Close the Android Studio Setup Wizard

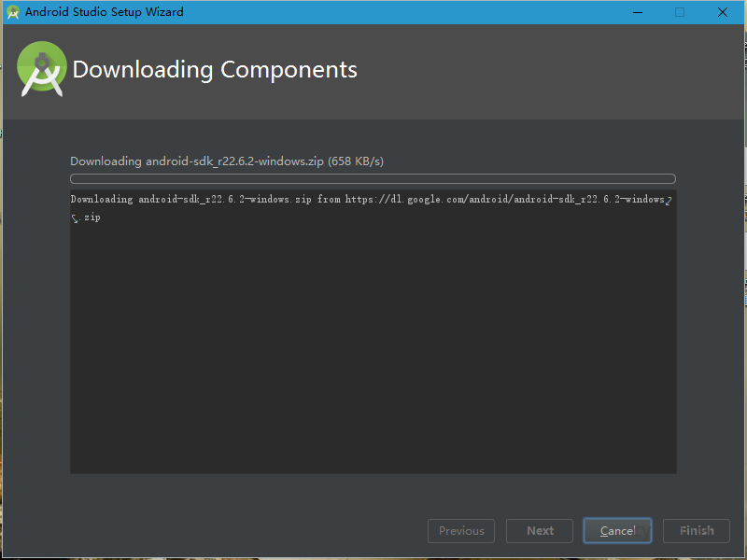723,12
